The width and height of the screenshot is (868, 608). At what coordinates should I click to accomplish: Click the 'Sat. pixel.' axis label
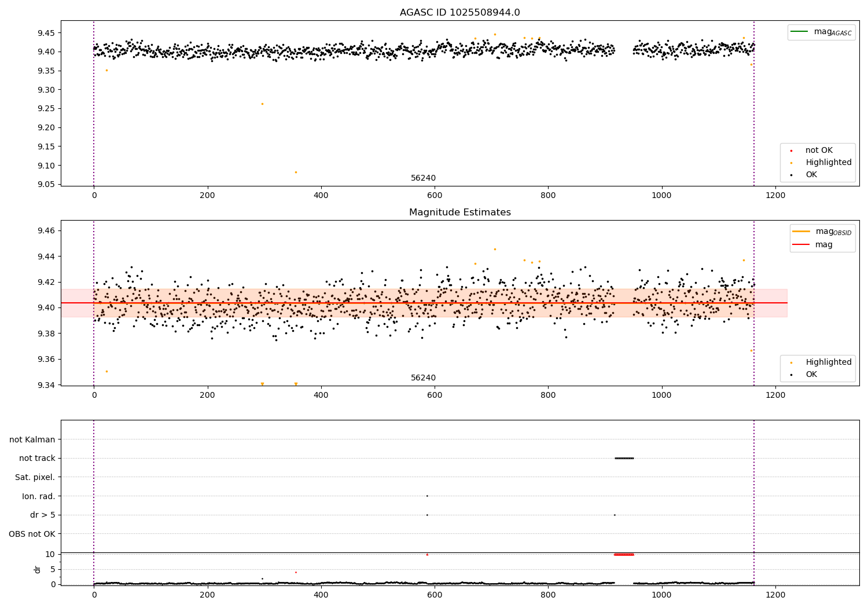click(35, 478)
